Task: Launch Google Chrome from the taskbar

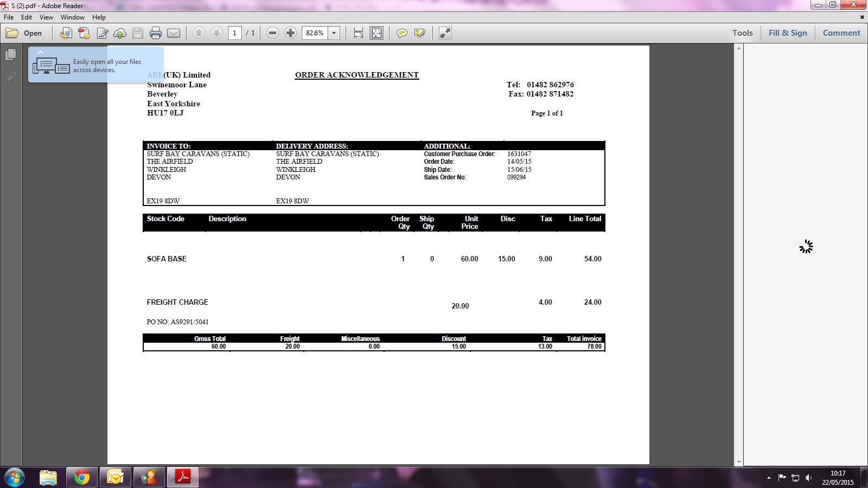Action: tap(82, 477)
